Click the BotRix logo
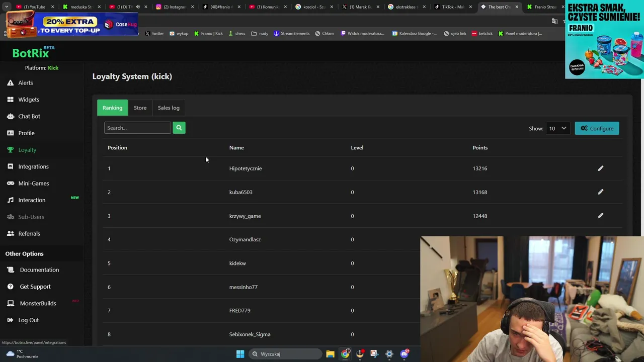Screen dimensions: 644x362 (x=33, y=52)
